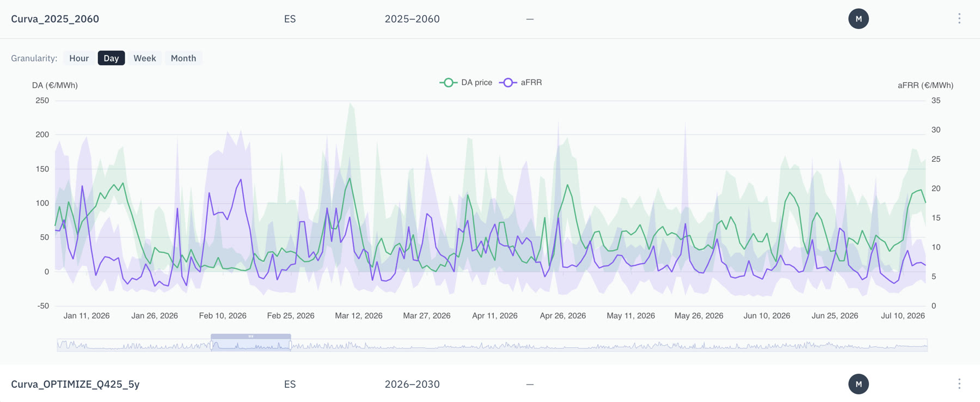Click the top grip of the selected range window
This screenshot has height=402, width=980.
coord(251,336)
